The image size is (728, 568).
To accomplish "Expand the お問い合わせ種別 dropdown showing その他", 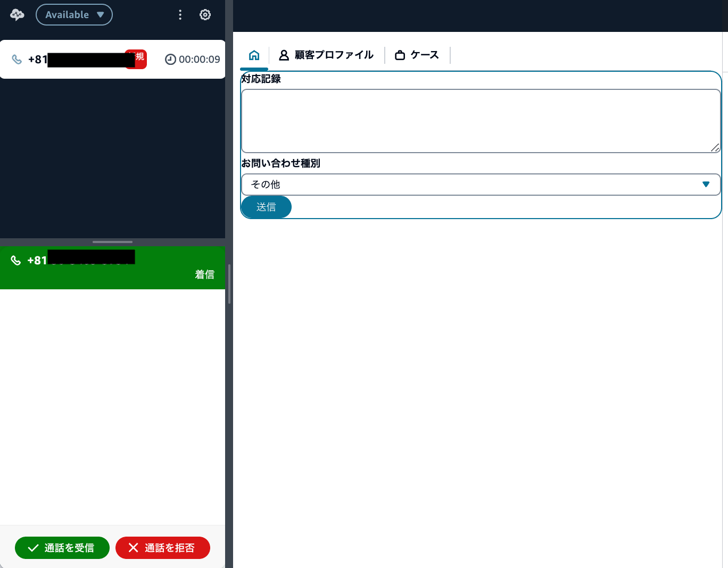I will 481,185.
